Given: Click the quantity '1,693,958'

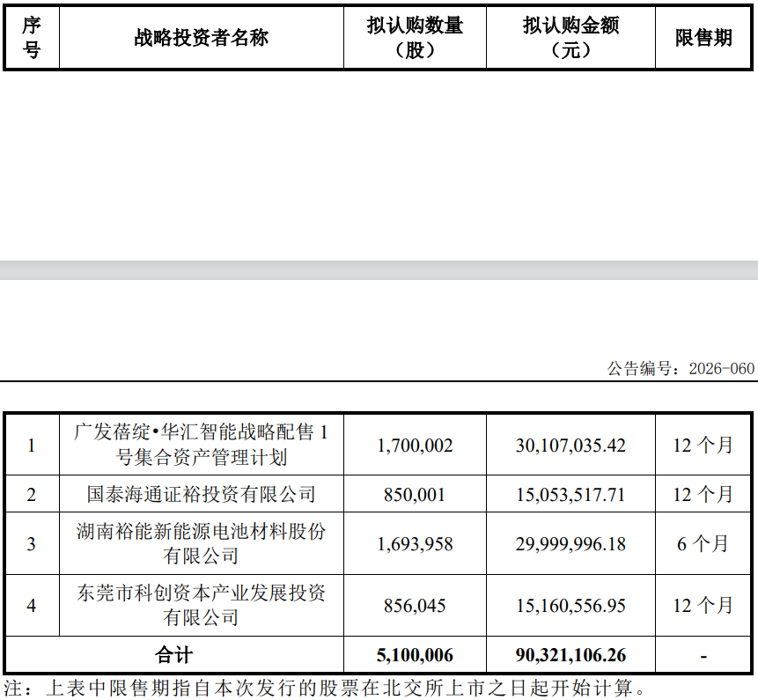Looking at the screenshot, I should click(415, 544).
